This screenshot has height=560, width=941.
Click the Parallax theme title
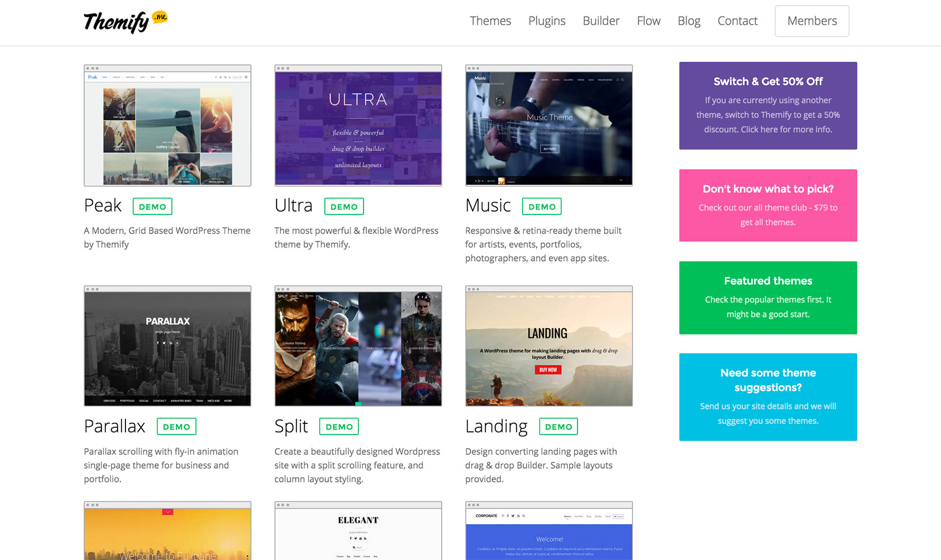(x=114, y=426)
